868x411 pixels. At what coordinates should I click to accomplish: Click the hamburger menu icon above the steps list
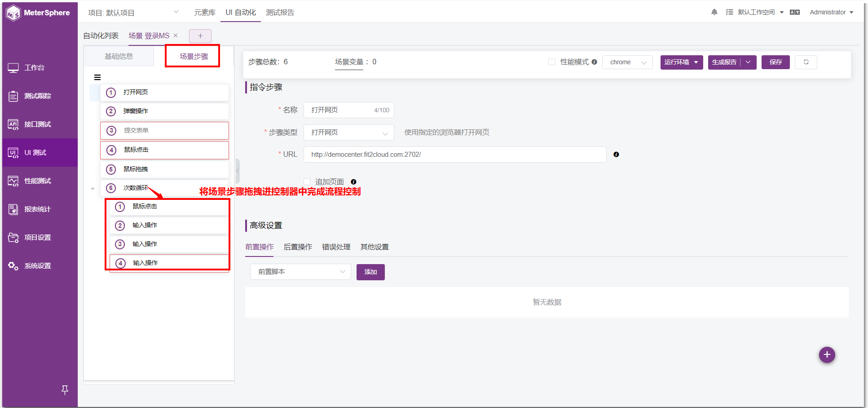(97, 77)
